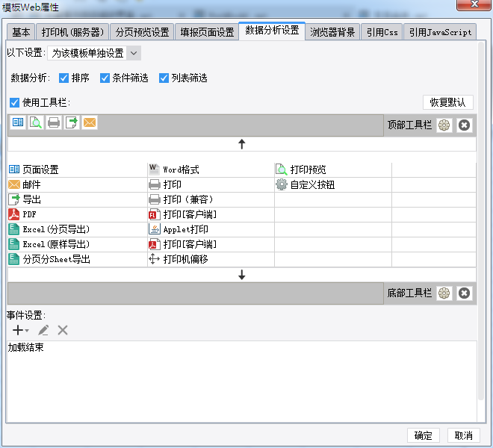
Task: Toggle the 条件筛选 checkbox
Action: [x=105, y=78]
